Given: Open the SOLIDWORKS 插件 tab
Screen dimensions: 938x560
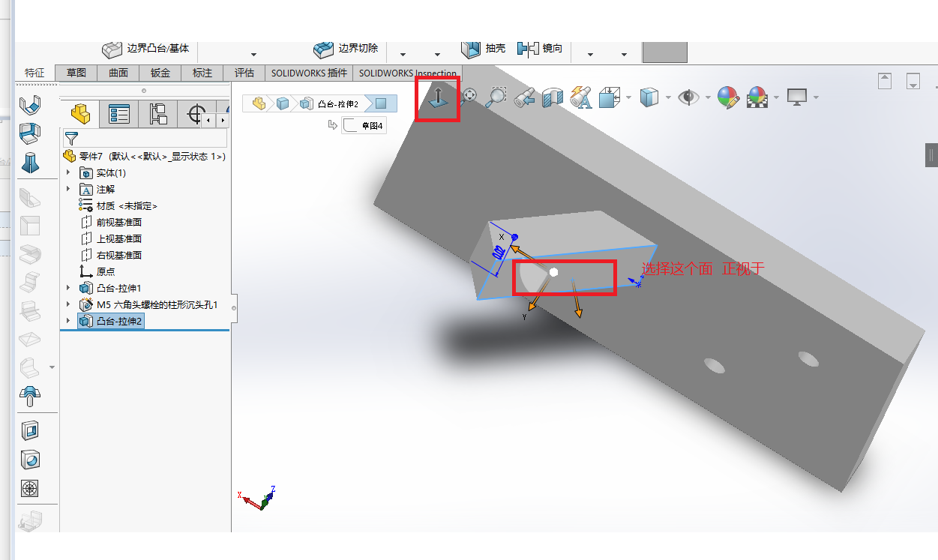Looking at the screenshot, I should pos(309,73).
